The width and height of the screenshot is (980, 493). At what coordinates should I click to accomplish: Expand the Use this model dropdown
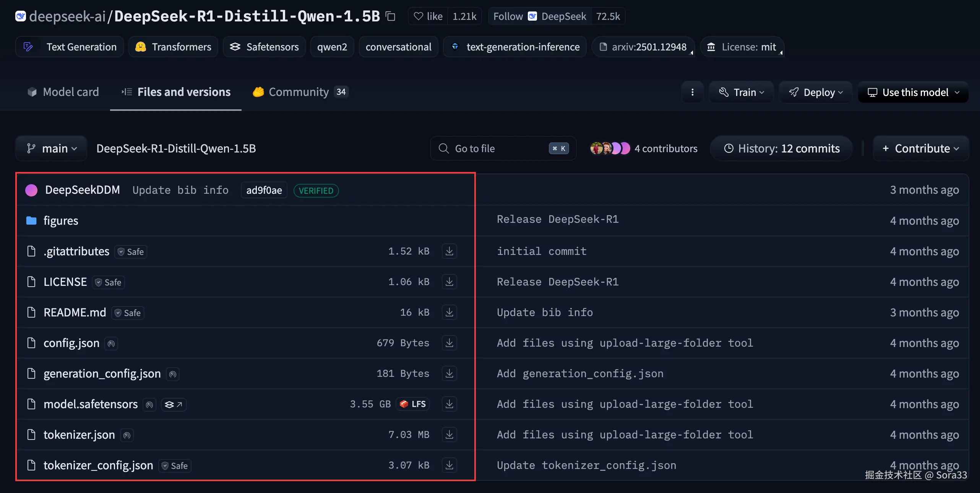point(913,92)
